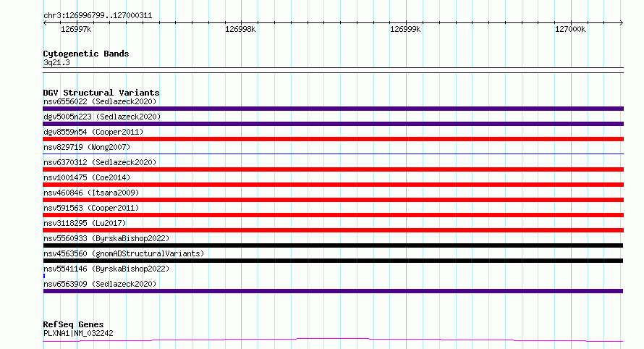Click the purple bar for nsv6556022
Viewport: 644px width, 349px height.
coord(333,109)
